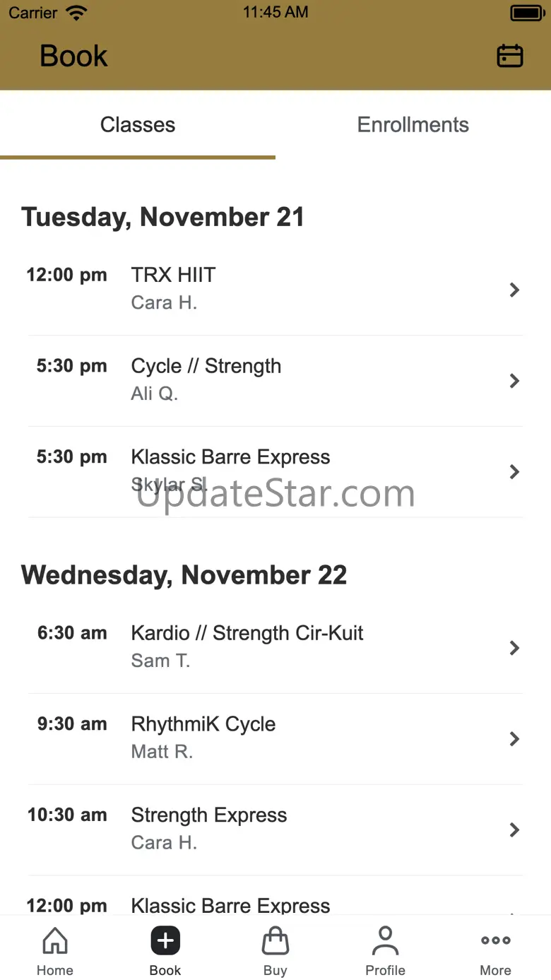Image resolution: width=551 pixels, height=980 pixels.
Task: Select the 12:00 pm TRX HIIT class
Action: (275, 290)
